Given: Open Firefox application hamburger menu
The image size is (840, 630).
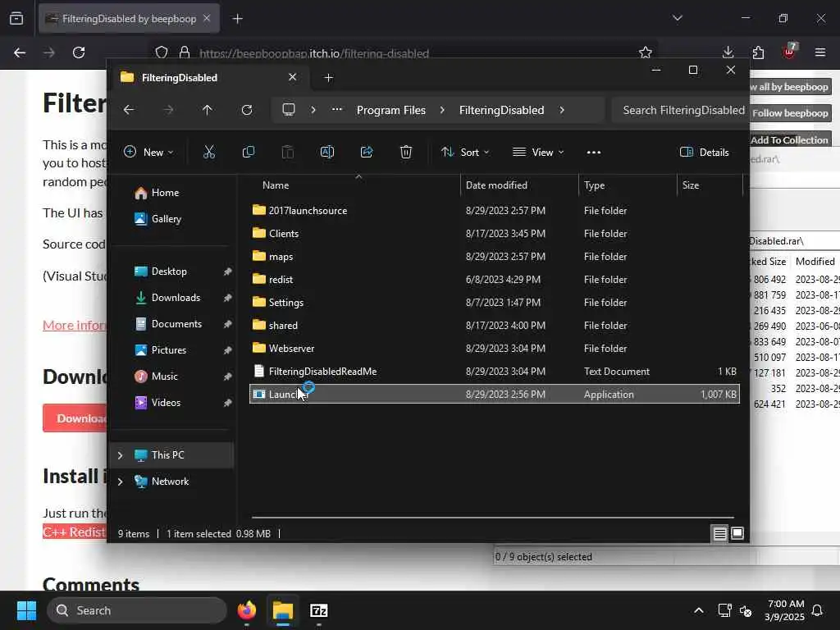Looking at the screenshot, I should click(820, 52).
